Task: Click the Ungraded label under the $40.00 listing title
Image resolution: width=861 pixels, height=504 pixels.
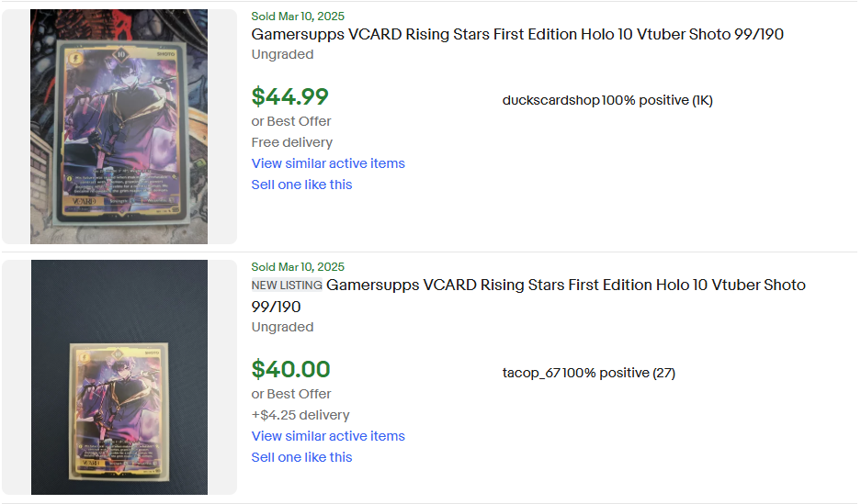Action: click(282, 327)
